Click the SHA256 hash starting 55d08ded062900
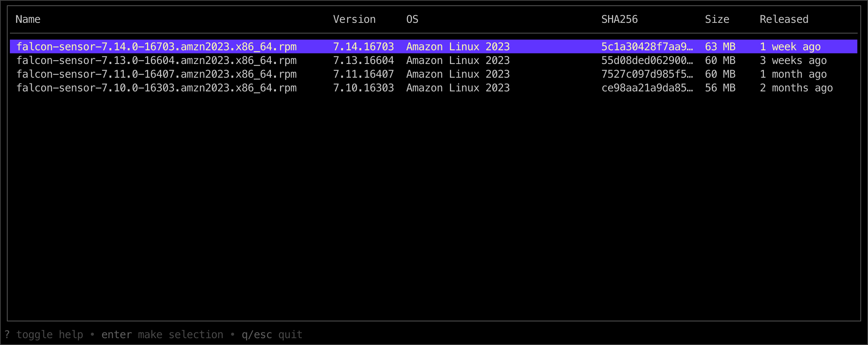Image resolution: width=868 pixels, height=345 pixels. [647, 61]
